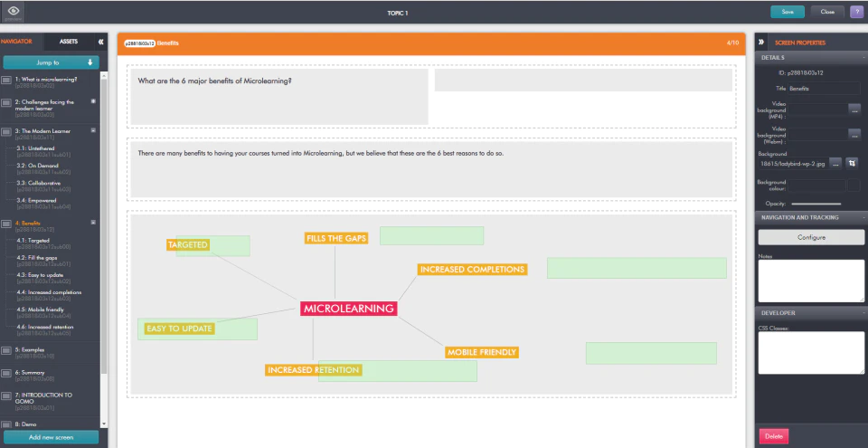
Task: Expand Challenges facing the modern learner node
Action: click(x=93, y=100)
